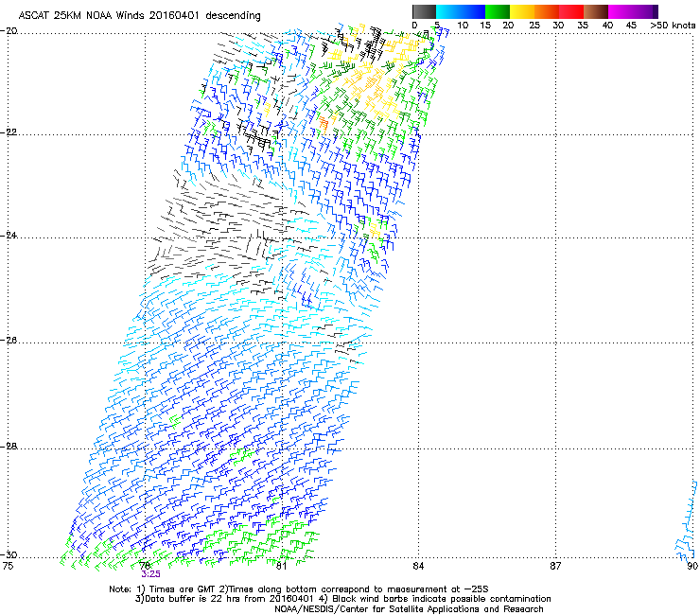Click the '-28' latitude axis label
This screenshot has height=615, width=700.
(x=9, y=447)
